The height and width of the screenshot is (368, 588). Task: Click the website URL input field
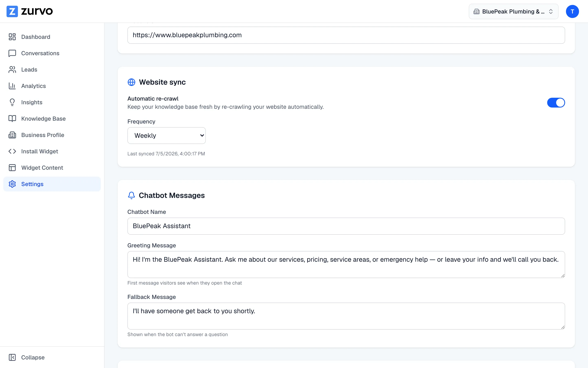pos(346,35)
